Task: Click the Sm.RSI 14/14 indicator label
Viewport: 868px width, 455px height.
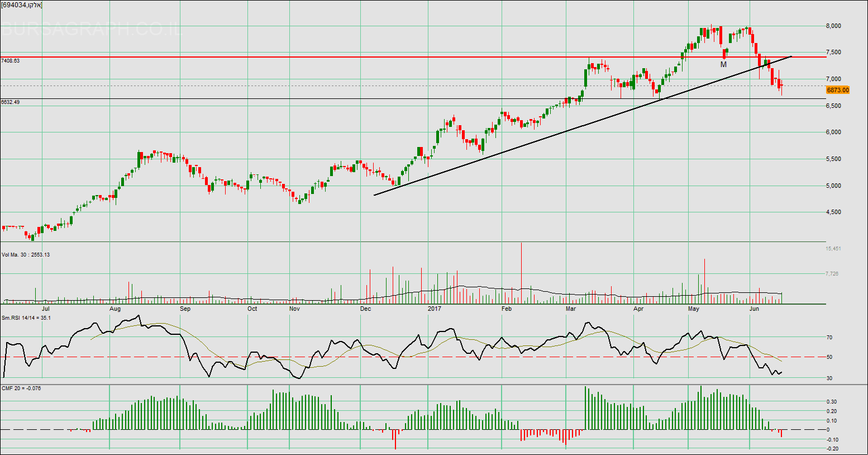Action: click(26, 318)
